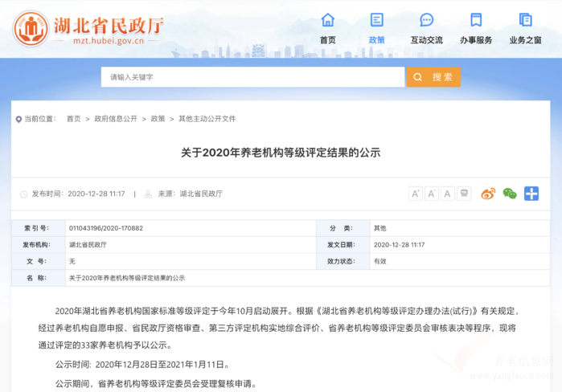Decrease the article font size (A-)
The height and width of the screenshot is (392, 562).
pyautogui.click(x=432, y=194)
